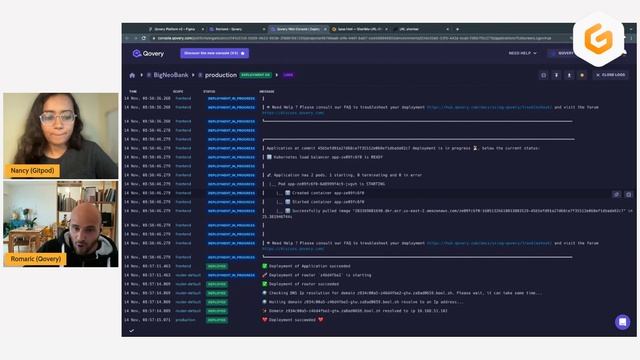Click 'Deployment of Application succeeded' message
Viewport: 640px width, 360px height.
[309, 266]
